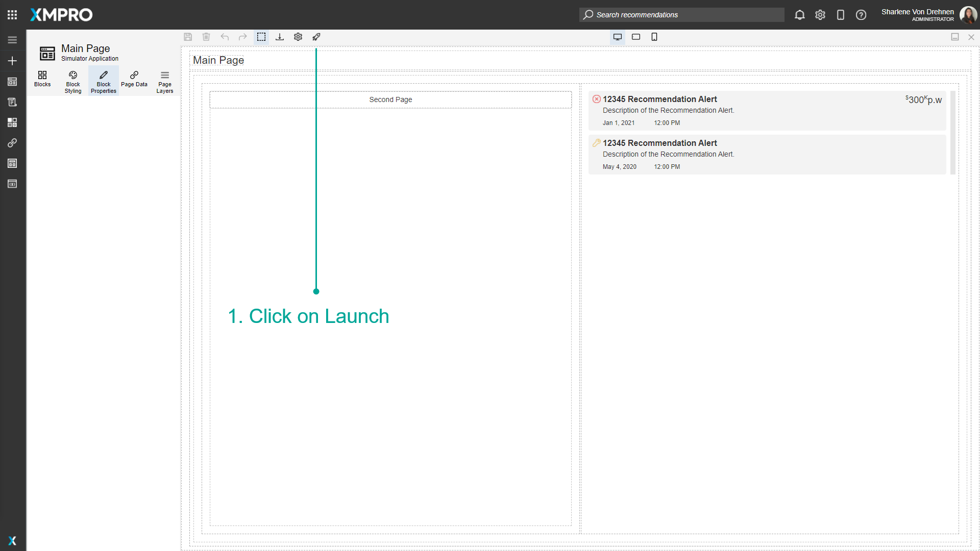
Task: Open the Page Data panel
Action: 134,80
